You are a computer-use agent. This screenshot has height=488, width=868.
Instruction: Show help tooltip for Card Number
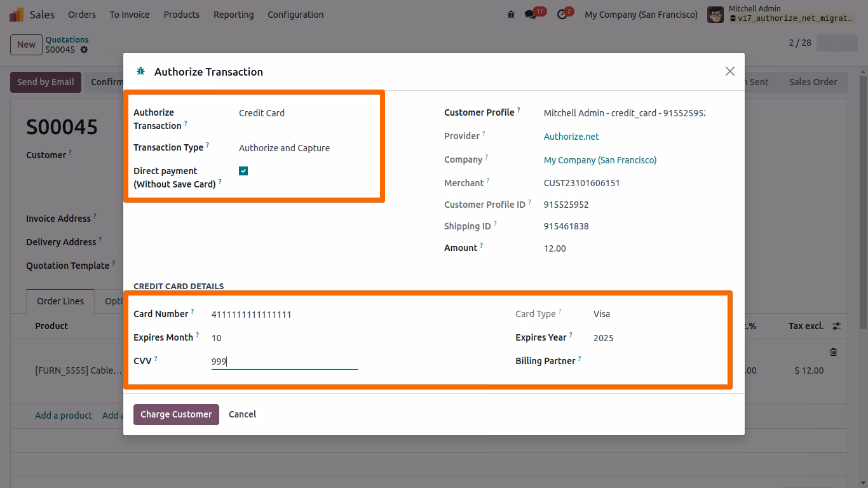coord(193,311)
